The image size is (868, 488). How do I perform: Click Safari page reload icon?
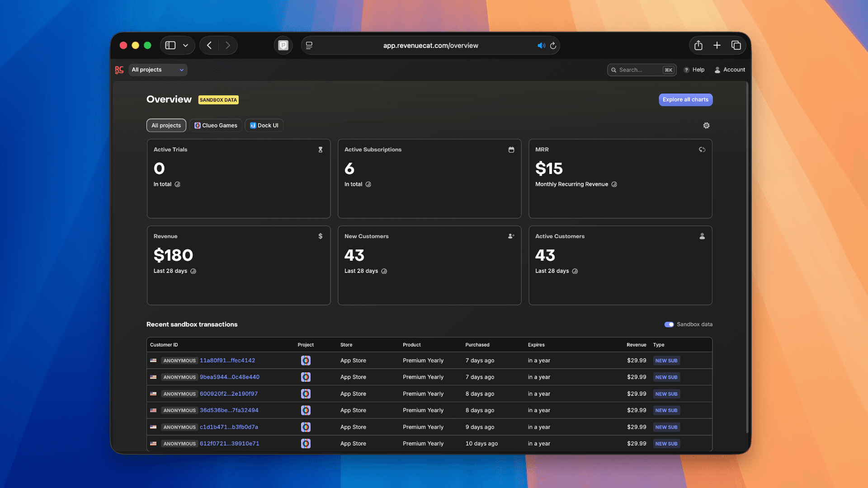click(x=553, y=46)
